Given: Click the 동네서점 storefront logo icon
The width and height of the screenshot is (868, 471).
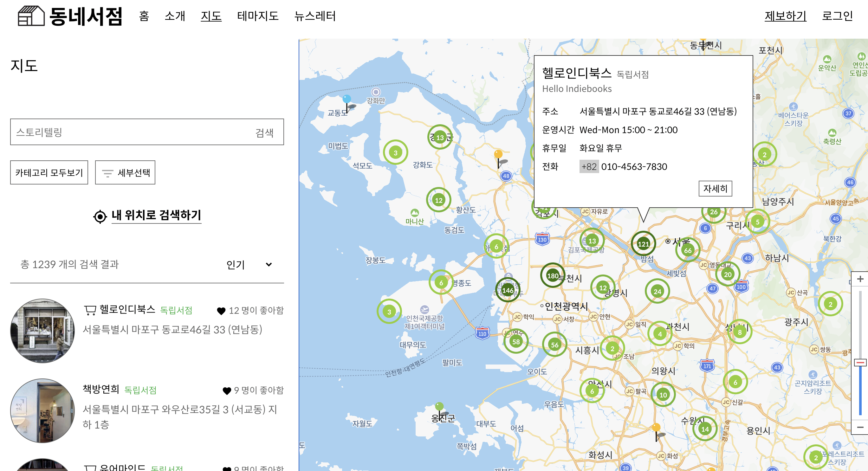Looking at the screenshot, I should click(31, 16).
